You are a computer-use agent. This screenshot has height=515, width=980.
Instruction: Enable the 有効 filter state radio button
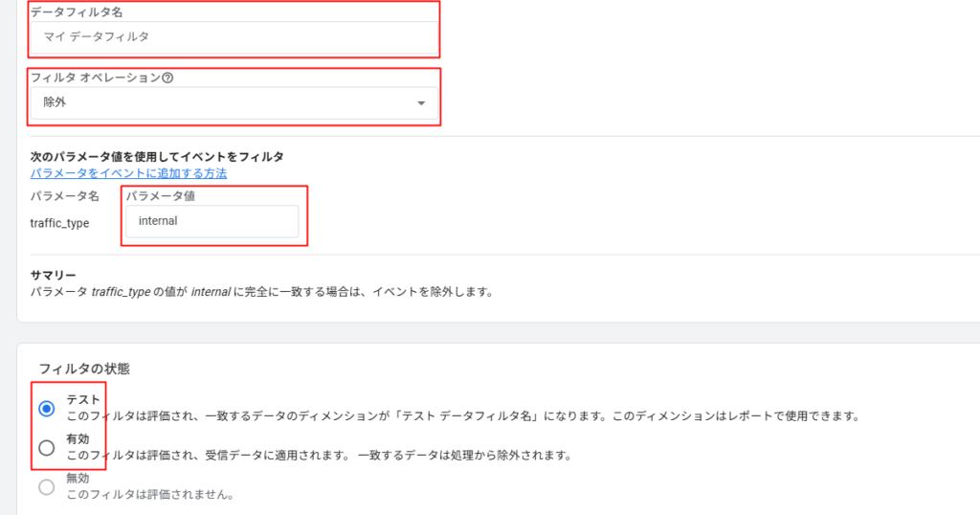[x=47, y=447]
